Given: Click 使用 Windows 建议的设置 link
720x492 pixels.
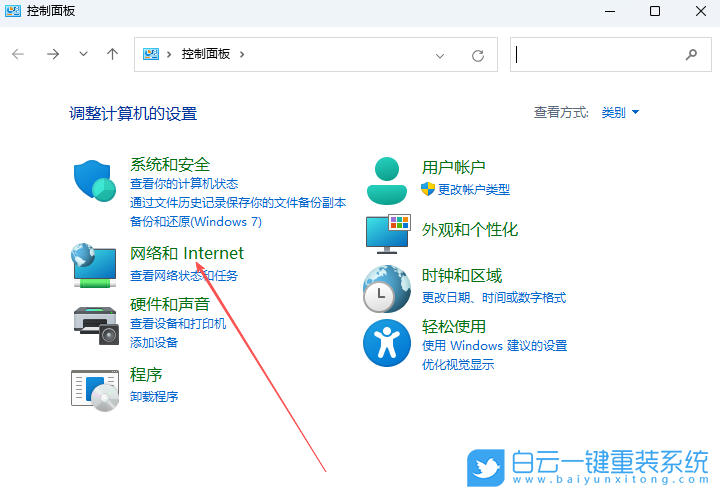Looking at the screenshot, I should coord(495,345).
